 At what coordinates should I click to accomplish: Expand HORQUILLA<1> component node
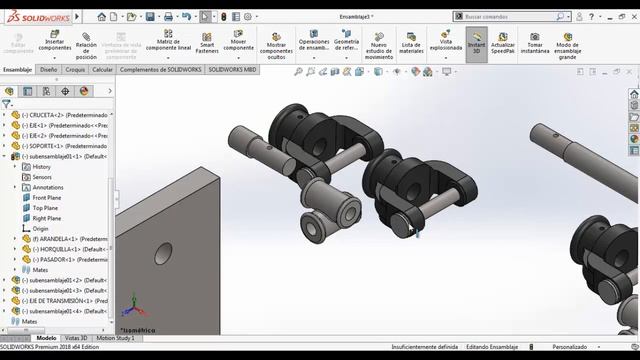tap(15, 249)
